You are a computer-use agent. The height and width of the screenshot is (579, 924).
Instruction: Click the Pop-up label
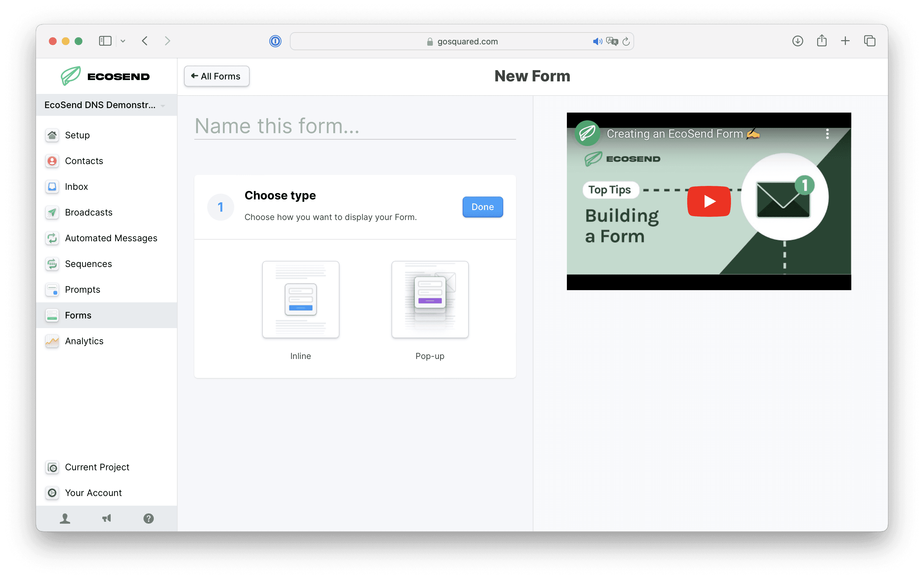(x=430, y=356)
